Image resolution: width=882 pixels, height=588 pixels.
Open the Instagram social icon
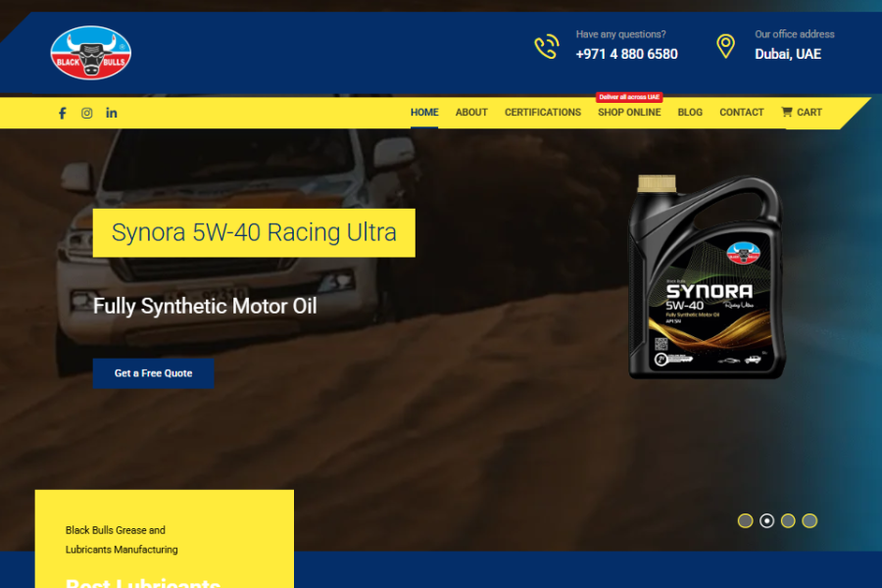86,113
